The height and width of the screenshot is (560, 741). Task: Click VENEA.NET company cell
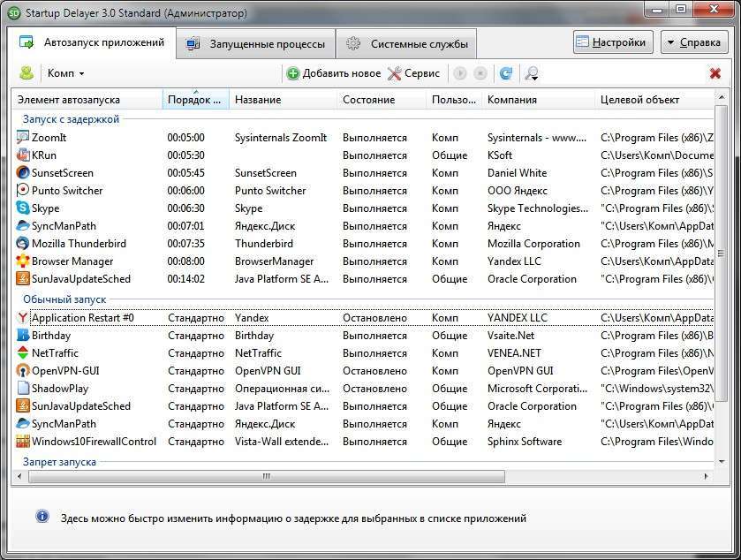[x=514, y=353]
